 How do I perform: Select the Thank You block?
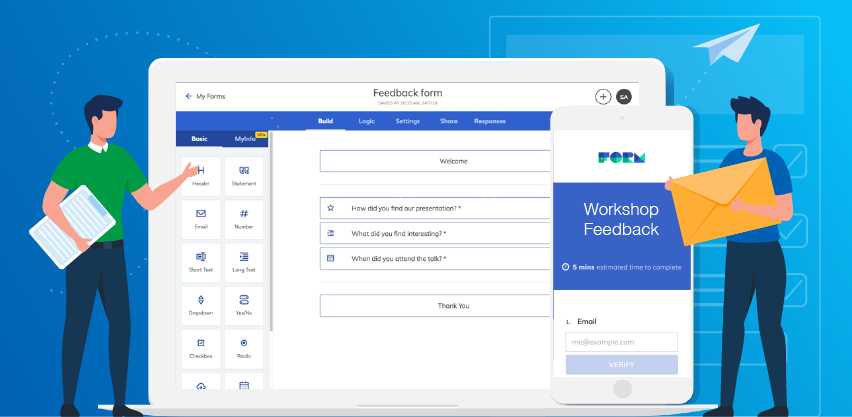(435, 306)
